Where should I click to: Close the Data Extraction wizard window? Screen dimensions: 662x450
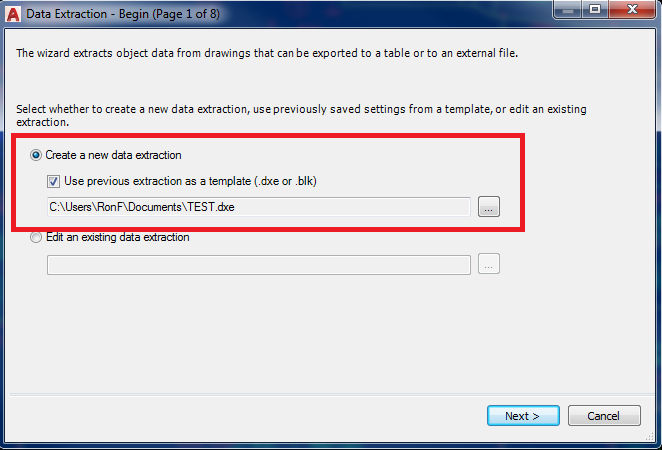[x=632, y=10]
